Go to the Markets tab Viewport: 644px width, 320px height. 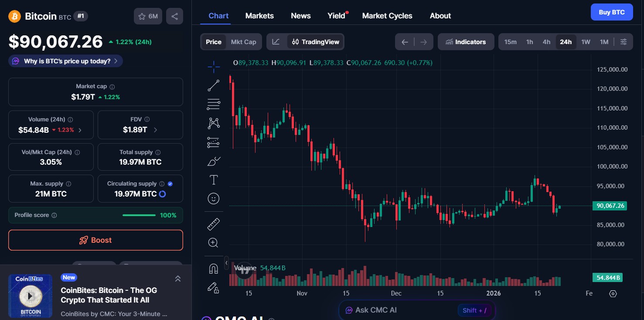(x=259, y=15)
